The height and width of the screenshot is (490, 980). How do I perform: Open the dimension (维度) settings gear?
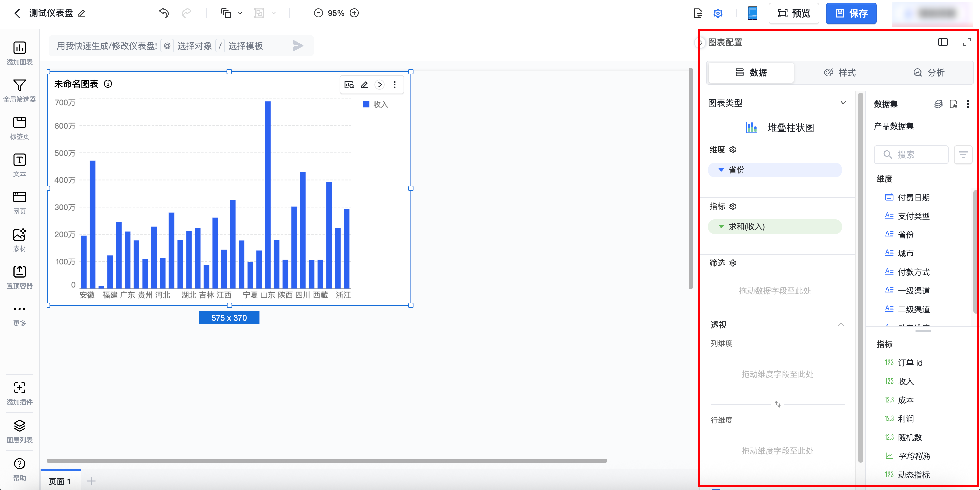coord(733,150)
